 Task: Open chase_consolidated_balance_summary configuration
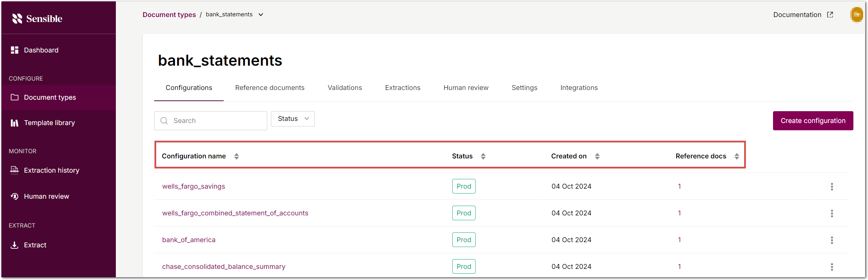coord(224,267)
